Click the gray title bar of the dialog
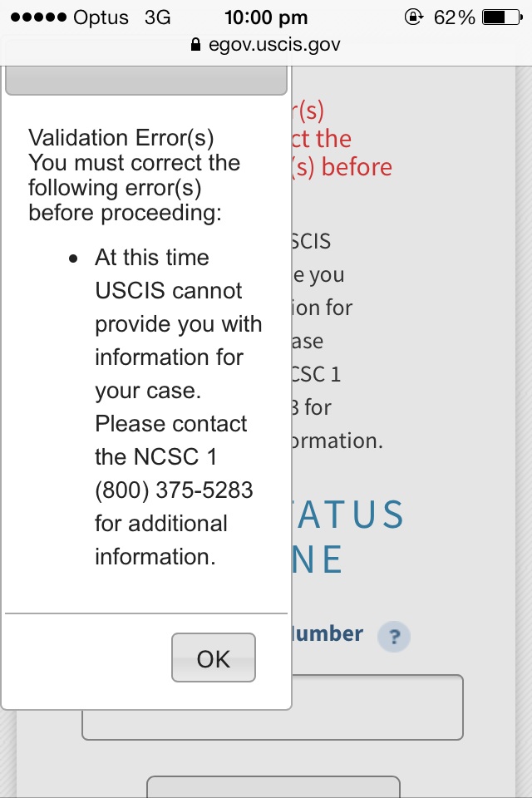532x798 pixels. click(146, 81)
